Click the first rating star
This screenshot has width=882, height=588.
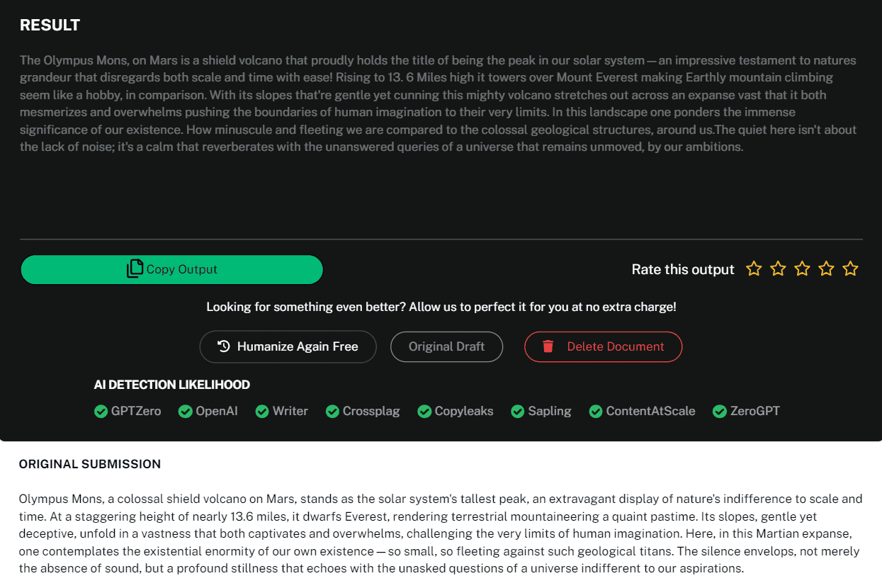click(x=754, y=269)
